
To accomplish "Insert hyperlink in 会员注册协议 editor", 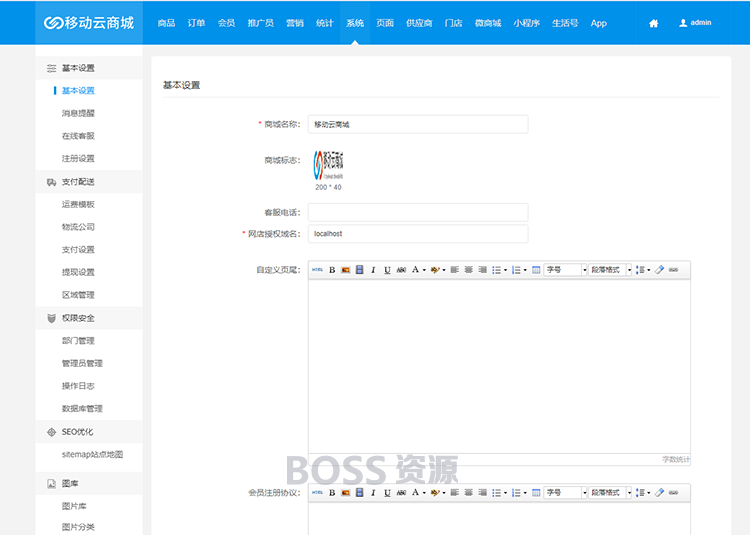I will tap(673, 492).
